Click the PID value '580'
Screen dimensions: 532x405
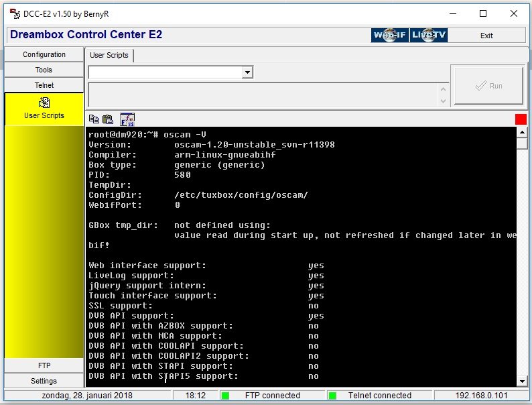click(x=182, y=175)
